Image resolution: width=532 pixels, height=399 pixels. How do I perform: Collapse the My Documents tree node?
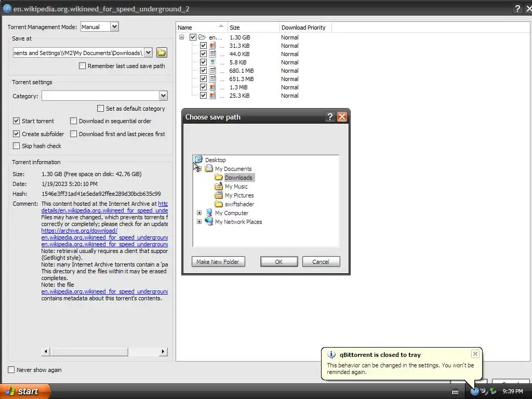(x=199, y=169)
